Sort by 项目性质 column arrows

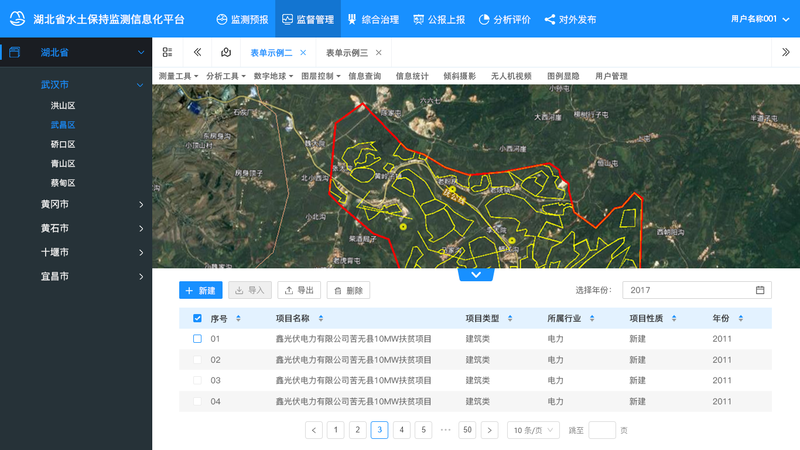[x=674, y=318]
